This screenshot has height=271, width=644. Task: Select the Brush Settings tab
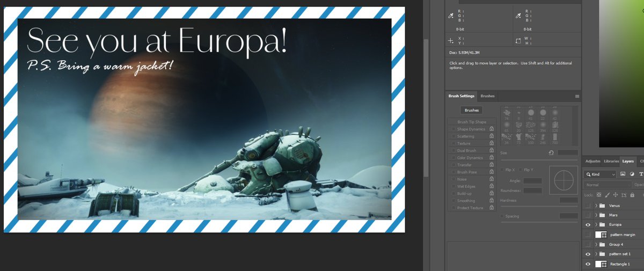[x=462, y=96]
